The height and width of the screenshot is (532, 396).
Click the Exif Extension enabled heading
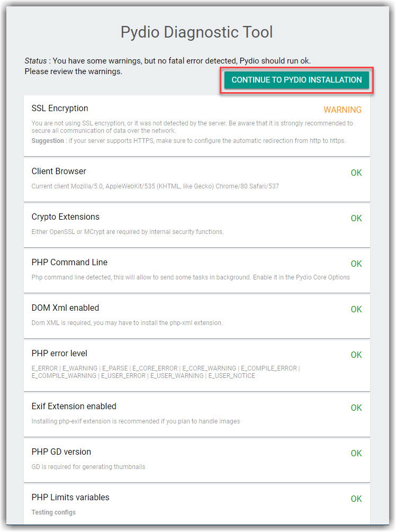point(74,406)
